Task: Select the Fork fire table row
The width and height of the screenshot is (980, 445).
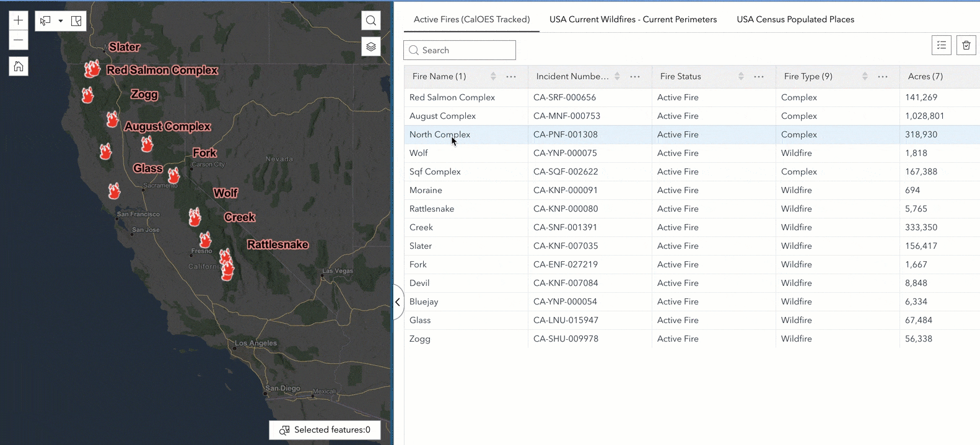Action: click(692, 264)
